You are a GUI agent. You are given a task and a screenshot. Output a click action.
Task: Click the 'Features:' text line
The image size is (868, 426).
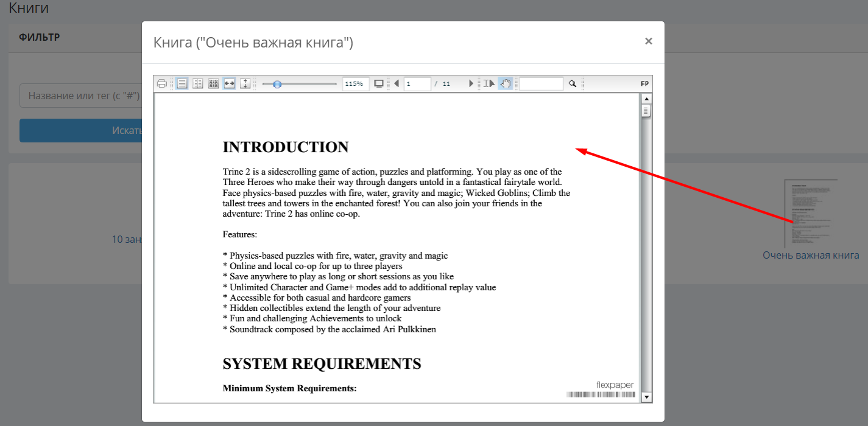(x=240, y=234)
